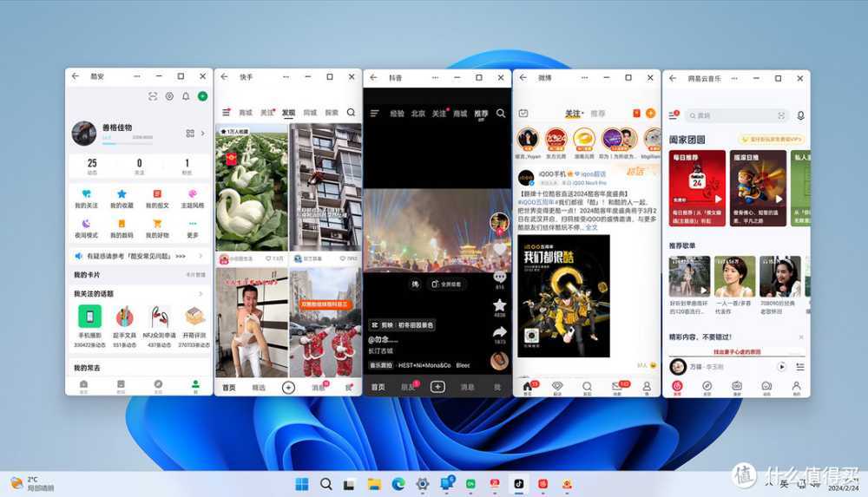Open File Explorer from the taskbar
868x497 pixels.
[x=374, y=484]
